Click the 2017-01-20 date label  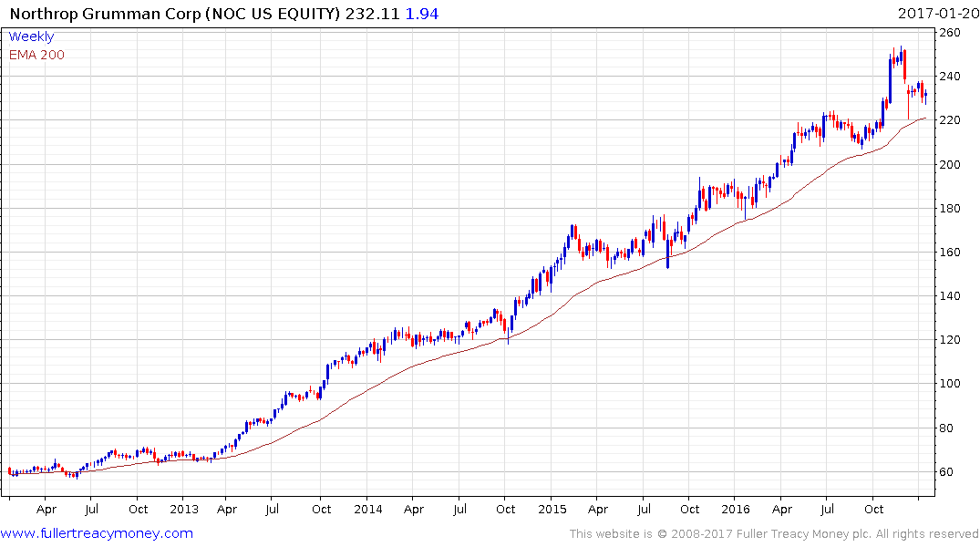tap(938, 14)
